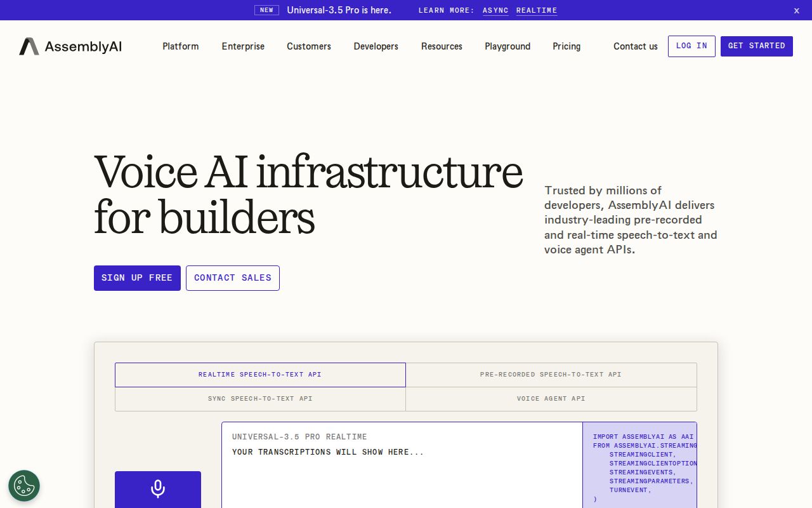Click the 'import assemblyai as aai' code line
The width and height of the screenshot is (812, 508).
point(643,437)
